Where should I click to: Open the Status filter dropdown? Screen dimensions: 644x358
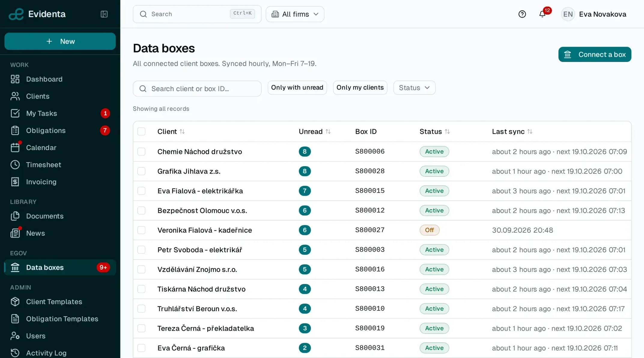pos(414,87)
